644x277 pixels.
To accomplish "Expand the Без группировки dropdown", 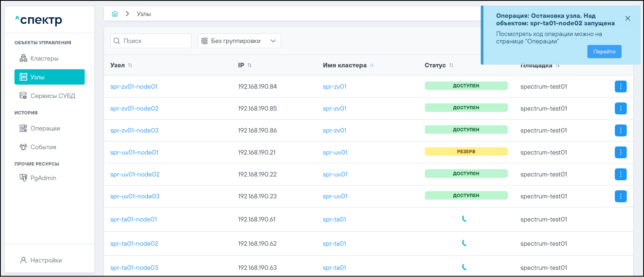I will click(x=239, y=41).
